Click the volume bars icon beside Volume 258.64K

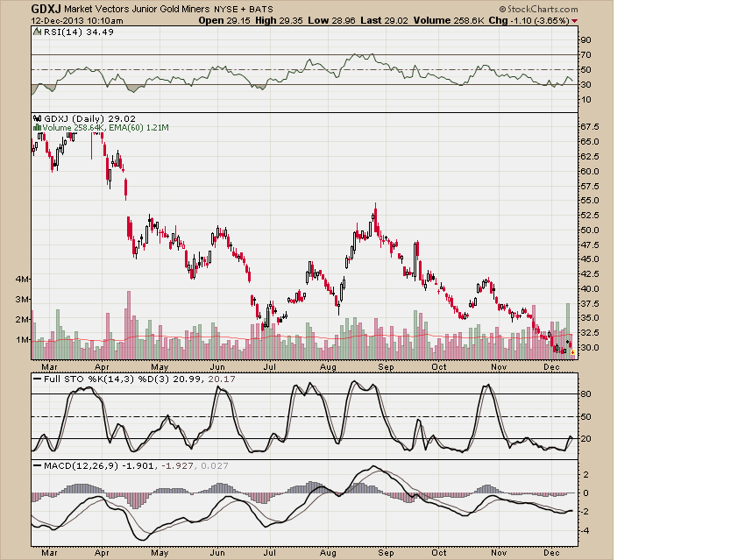pyautogui.click(x=37, y=128)
